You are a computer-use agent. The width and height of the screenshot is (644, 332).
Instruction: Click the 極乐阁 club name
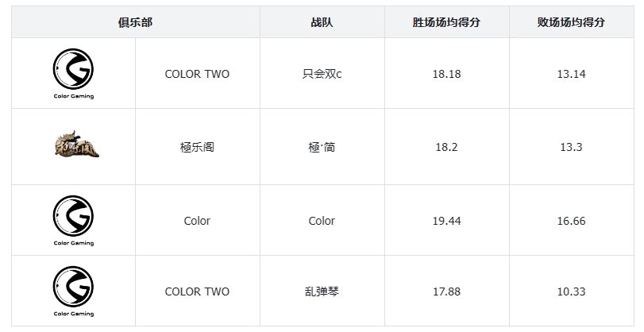coord(197,147)
